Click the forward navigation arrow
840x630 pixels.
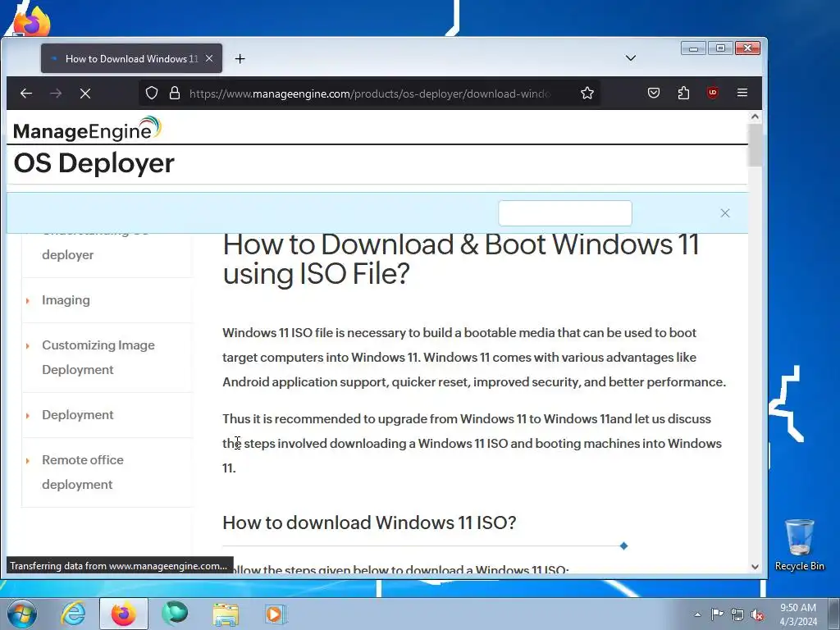(x=56, y=94)
